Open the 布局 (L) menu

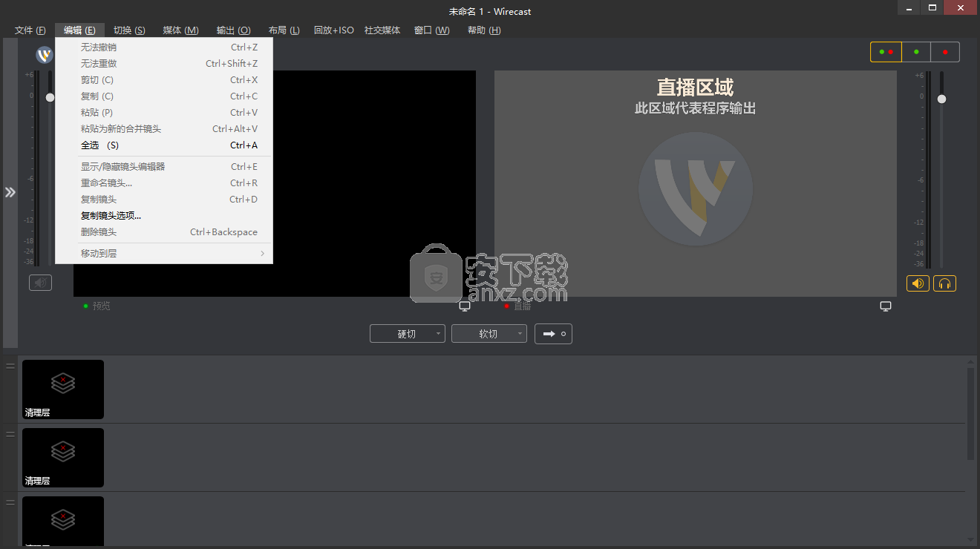pyautogui.click(x=284, y=30)
